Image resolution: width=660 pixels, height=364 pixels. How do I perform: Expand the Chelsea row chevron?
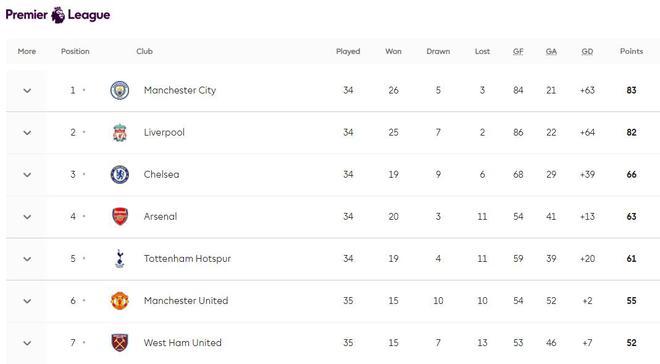coord(27,175)
